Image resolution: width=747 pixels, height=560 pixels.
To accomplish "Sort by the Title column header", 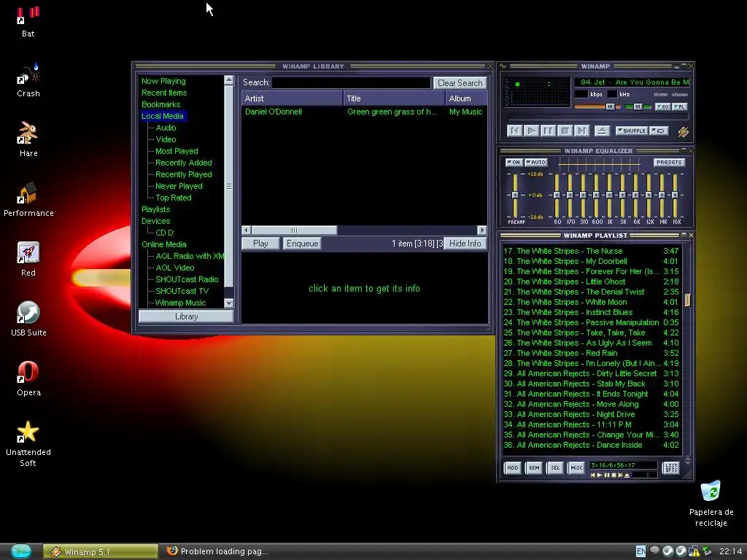I will [394, 98].
